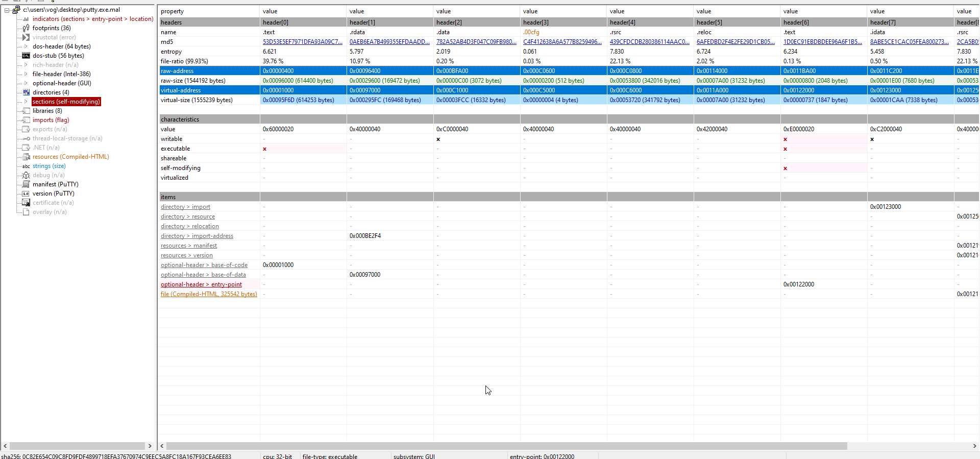Select the c:\users\vog\desktop\putty.exe.mal path label

tap(71, 10)
